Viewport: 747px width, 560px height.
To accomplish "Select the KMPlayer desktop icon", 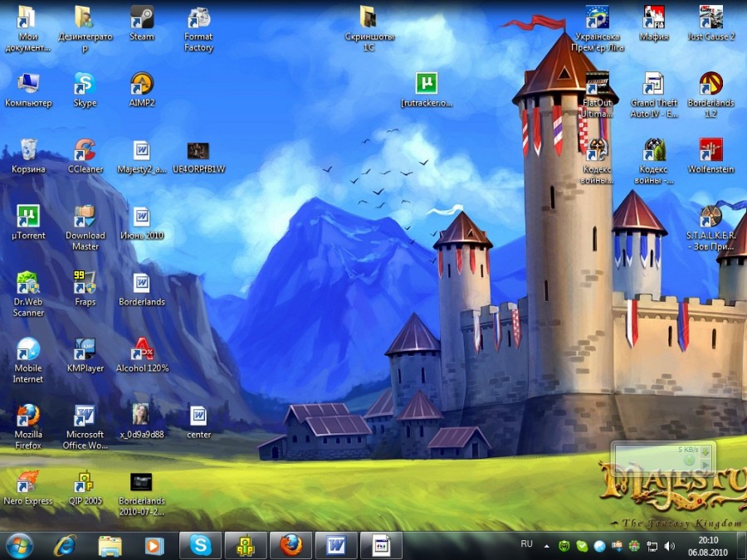I will click(85, 355).
